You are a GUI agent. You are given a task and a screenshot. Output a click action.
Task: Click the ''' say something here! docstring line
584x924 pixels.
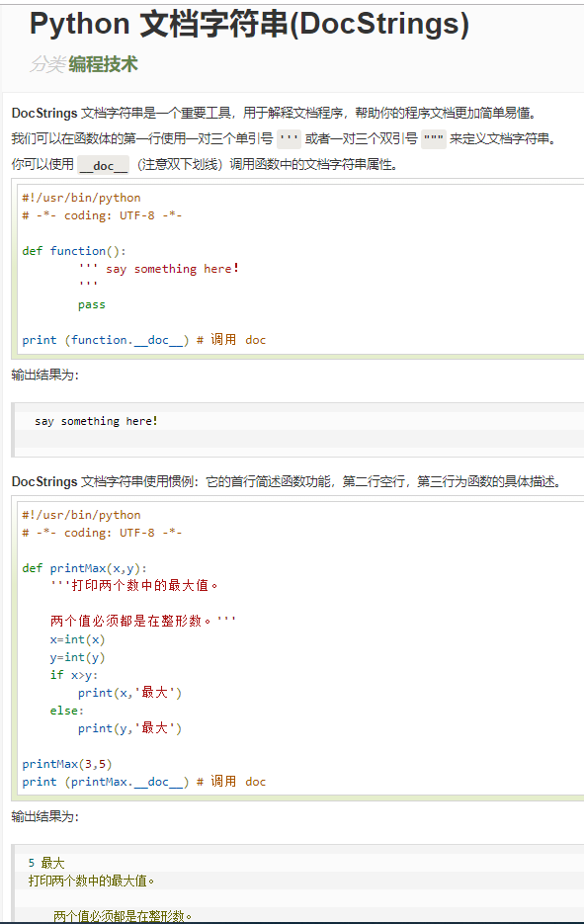[x=158, y=269]
